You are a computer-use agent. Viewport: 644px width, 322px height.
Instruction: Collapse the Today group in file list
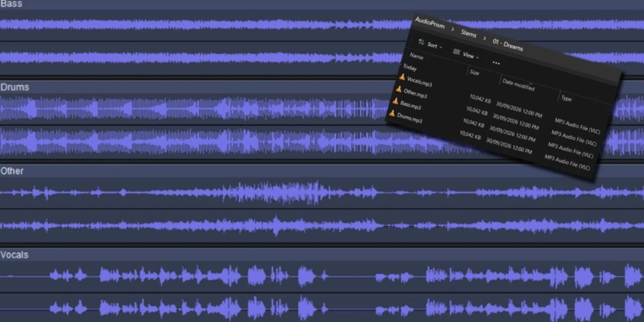pyautogui.click(x=409, y=68)
